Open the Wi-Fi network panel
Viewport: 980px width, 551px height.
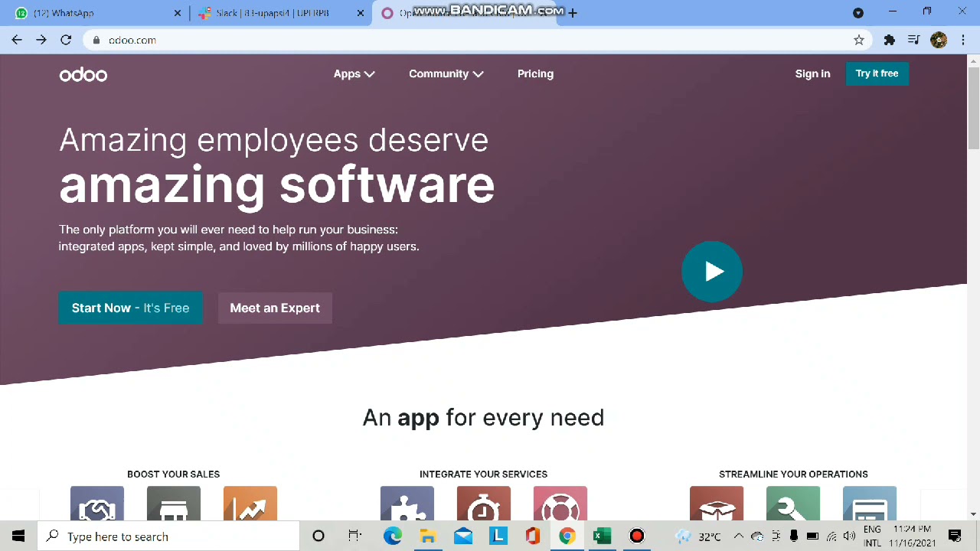coord(831,536)
